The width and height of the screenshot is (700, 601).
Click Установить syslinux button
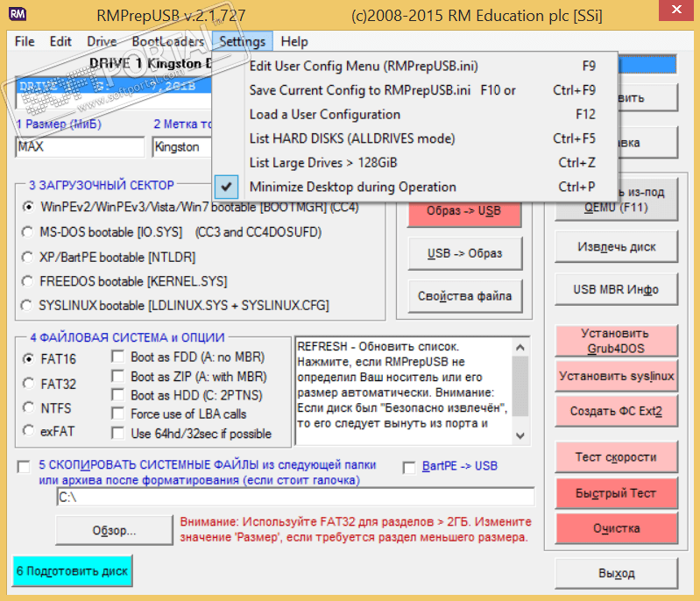[616, 376]
